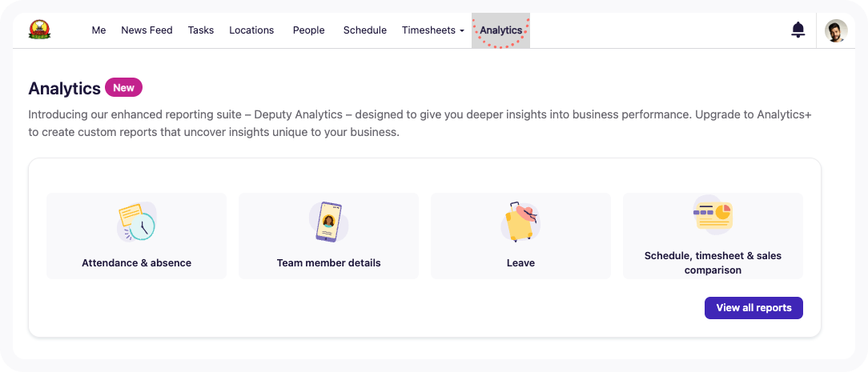This screenshot has height=372, width=868.
Task: Click the View all reports button
Action: 753,308
